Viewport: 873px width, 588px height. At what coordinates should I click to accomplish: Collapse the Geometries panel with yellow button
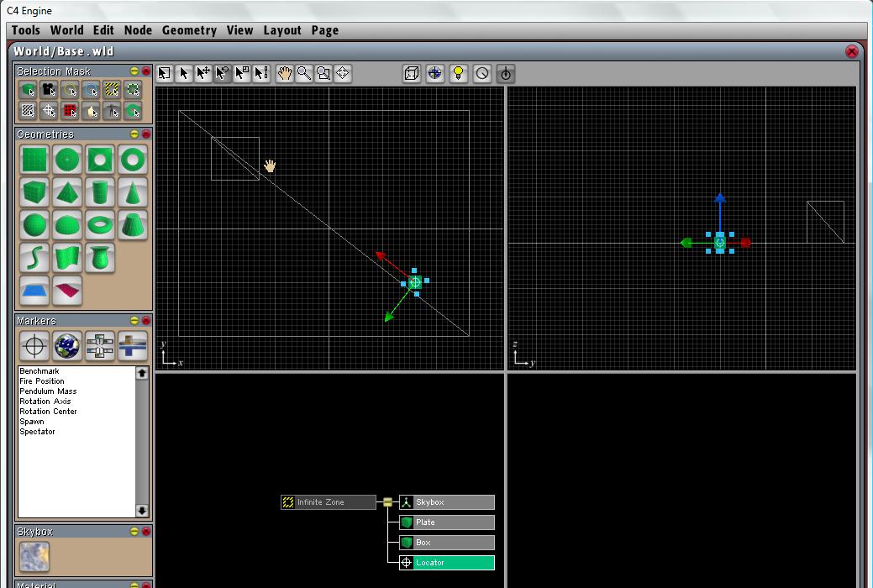[x=134, y=134]
